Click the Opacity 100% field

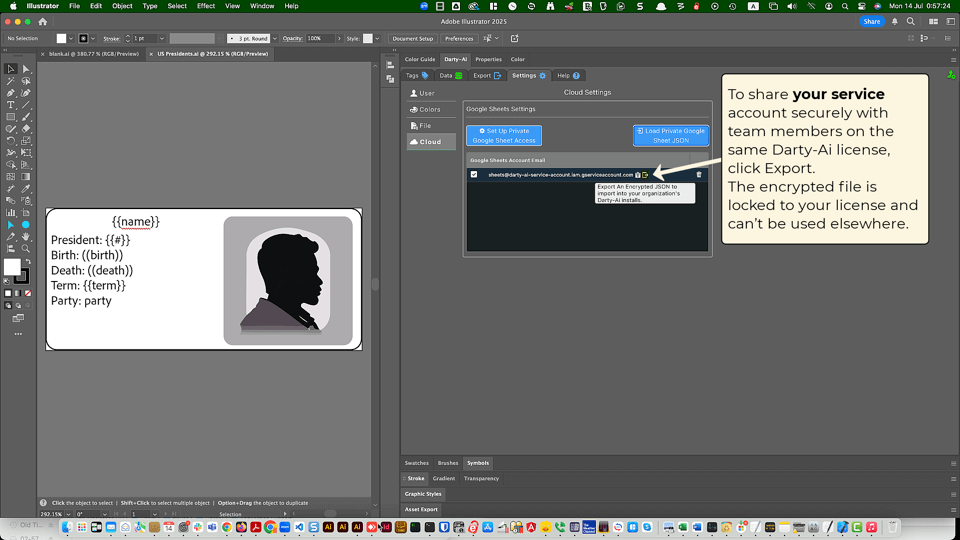click(320, 39)
